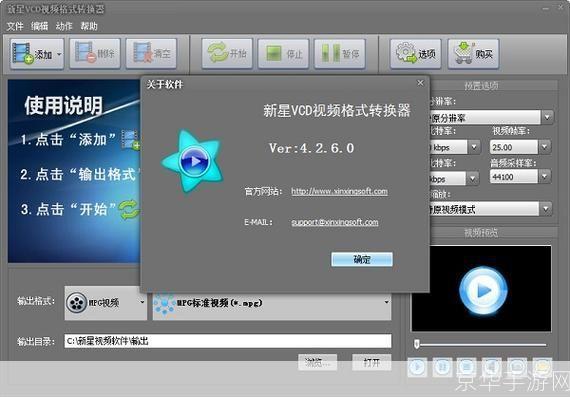Open the MPG标准视频(*.mpg) profile dropdown

click(x=272, y=303)
